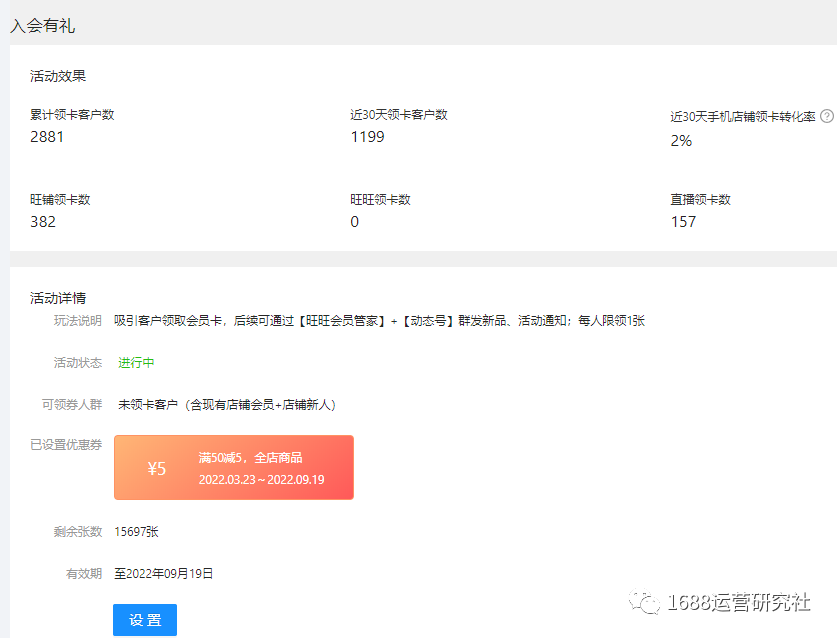837x638 pixels.
Task: Open the conversion rate help tooltip icon
Action: tap(829, 115)
